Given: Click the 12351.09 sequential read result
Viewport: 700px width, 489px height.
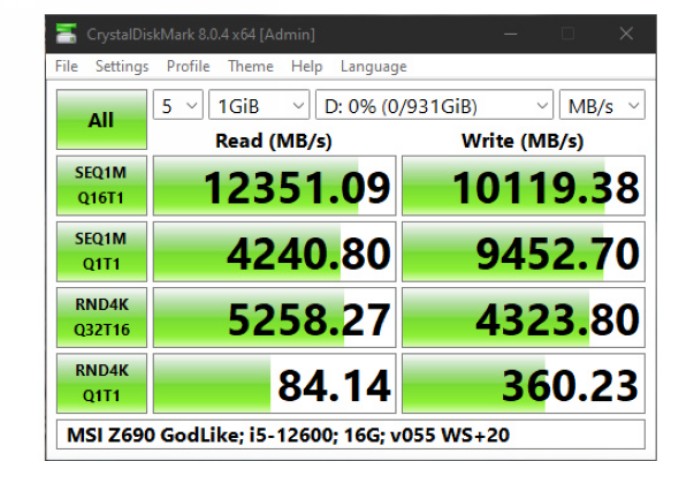Looking at the screenshot, I should 274,186.
